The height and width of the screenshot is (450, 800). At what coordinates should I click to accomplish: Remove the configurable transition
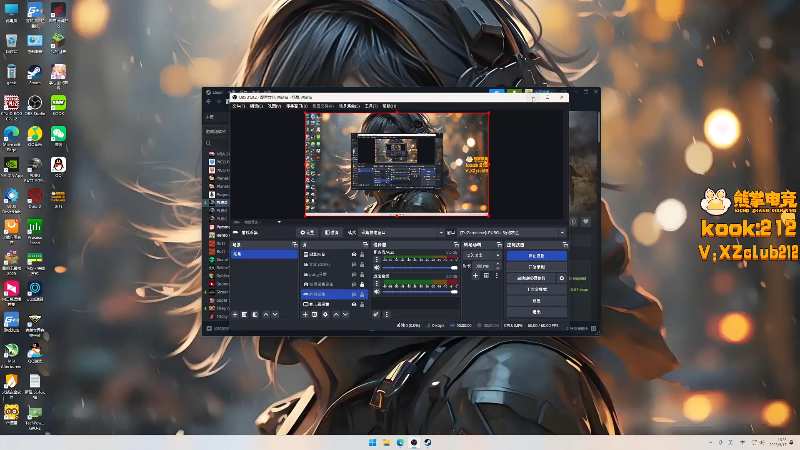486,276
